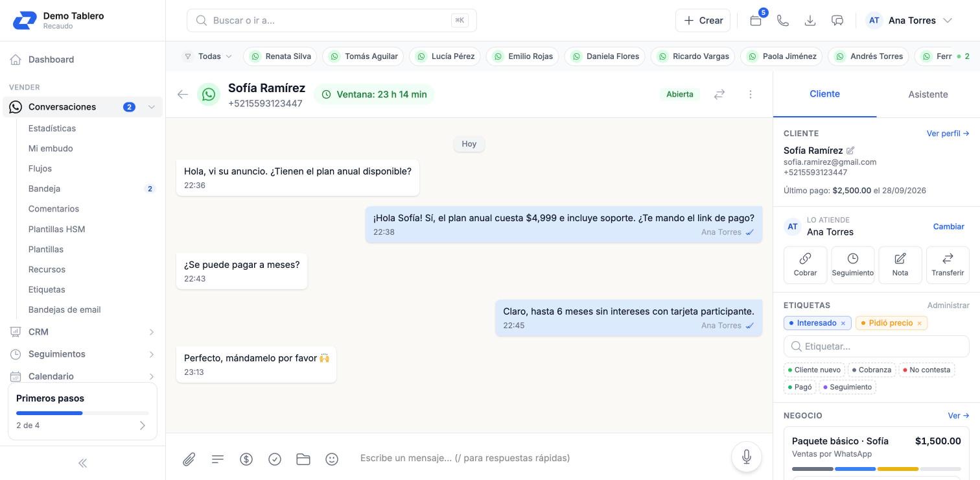Go to Bandeja in the sidebar
The height and width of the screenshot is (480, 980).
(x=44, y=189)
